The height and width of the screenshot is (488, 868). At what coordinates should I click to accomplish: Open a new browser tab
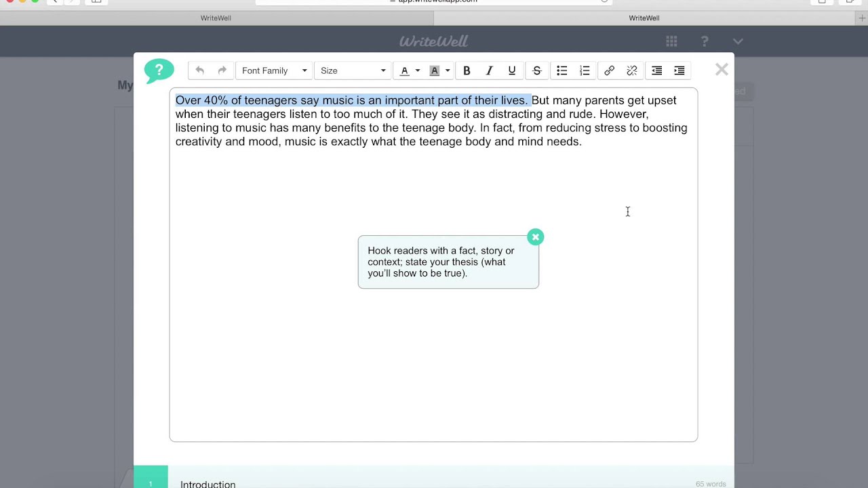(862, 18)
